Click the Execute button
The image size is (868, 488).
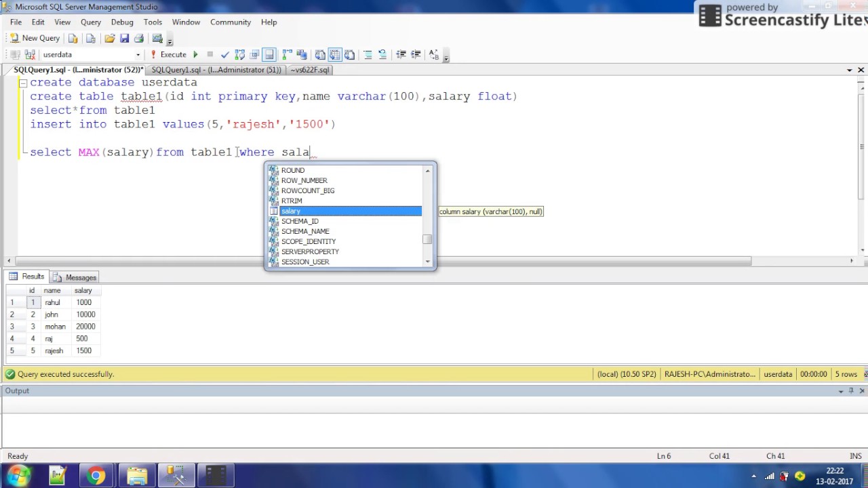[x=168, y=54]
